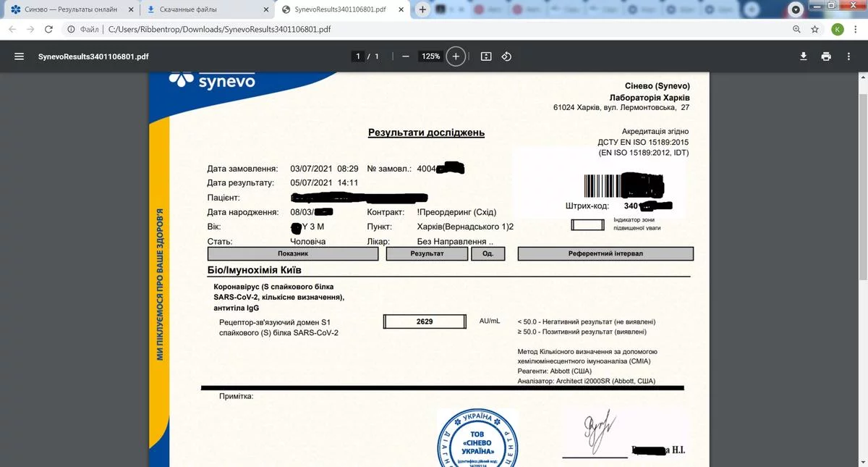Close the Скачанные файлы tab
The image size is (868, 467).
265,10
